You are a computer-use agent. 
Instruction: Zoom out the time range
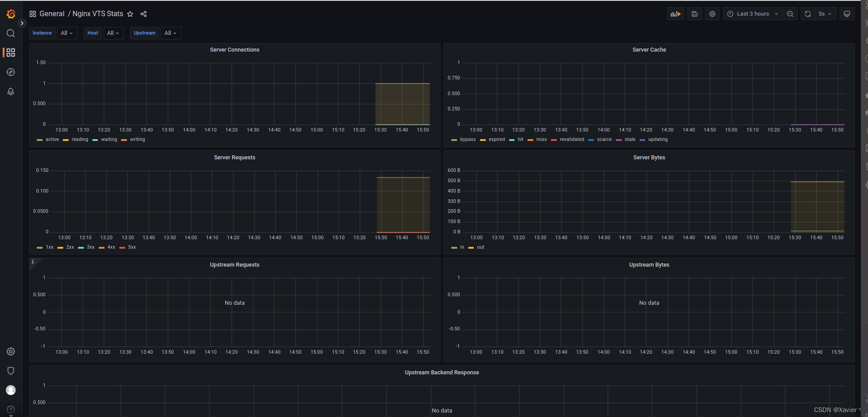pyautogui.click(x=790, y=14)
